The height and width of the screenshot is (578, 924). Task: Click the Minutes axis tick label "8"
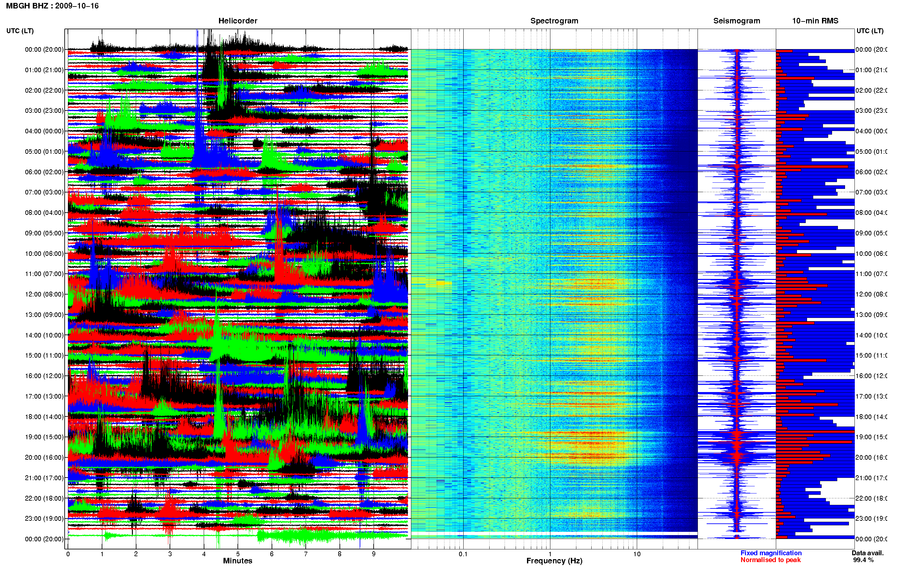(x=340, y=554)
